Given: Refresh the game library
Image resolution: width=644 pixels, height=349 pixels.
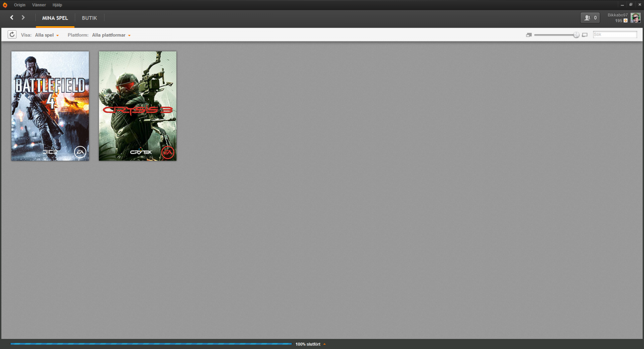Looking at the screenshot, I should point(12,35).
